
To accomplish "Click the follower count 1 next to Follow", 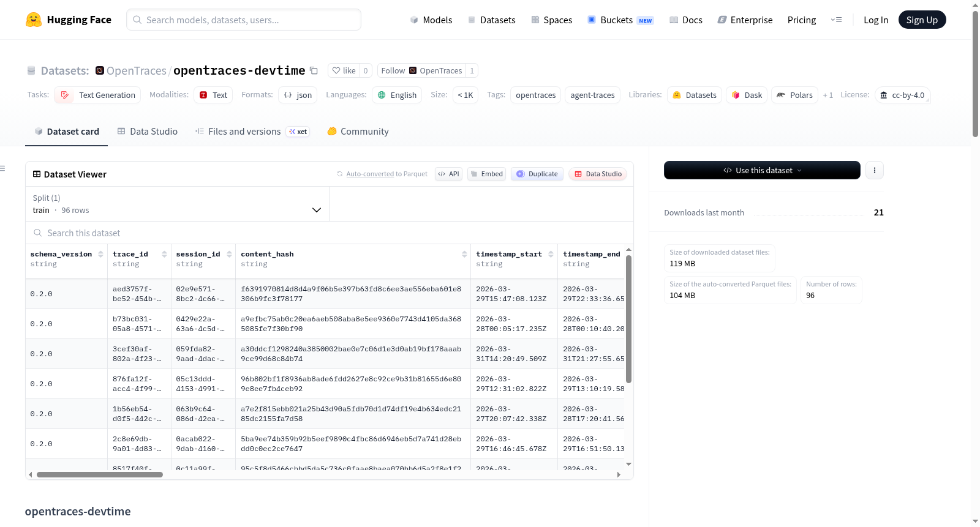I will click(x=472, y=70).
